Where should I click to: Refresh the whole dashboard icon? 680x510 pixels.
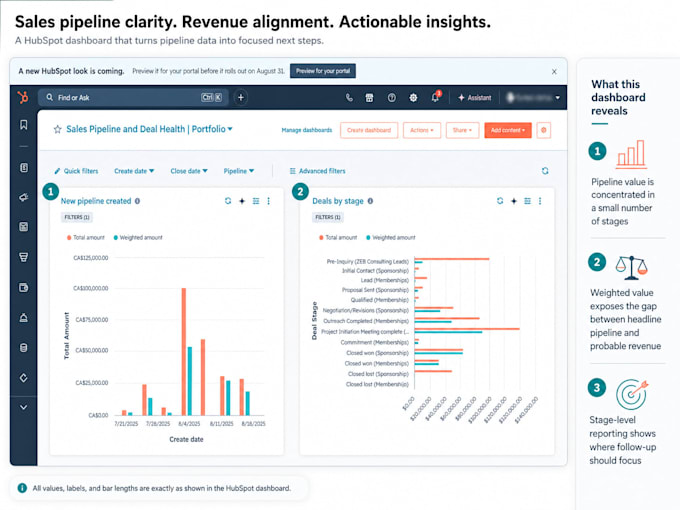pyautogui.click(x=545, y=171)
